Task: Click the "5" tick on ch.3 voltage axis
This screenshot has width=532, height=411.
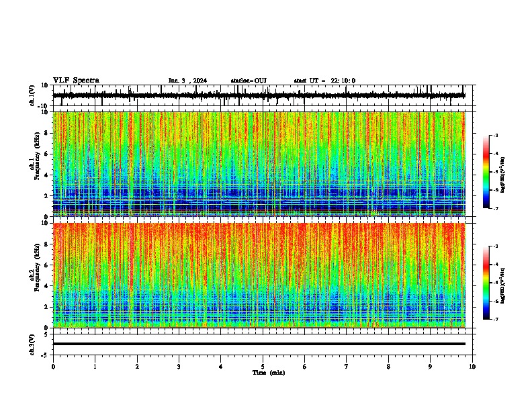Action: click(x=47, y=334)
